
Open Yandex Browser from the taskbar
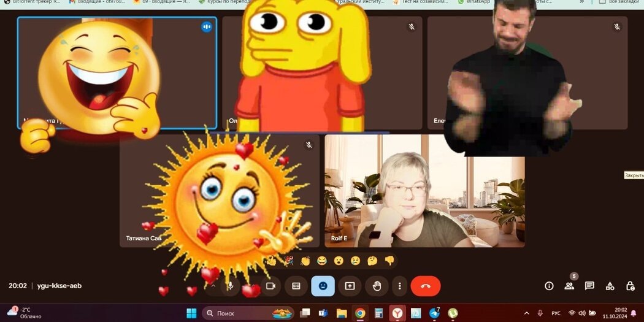(x=397, y=313)
